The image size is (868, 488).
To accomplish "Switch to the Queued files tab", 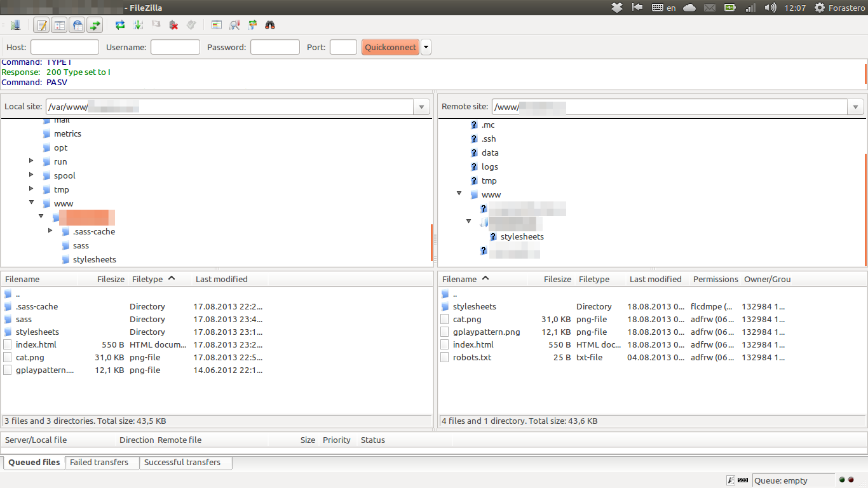I will [x=34, y=463].
